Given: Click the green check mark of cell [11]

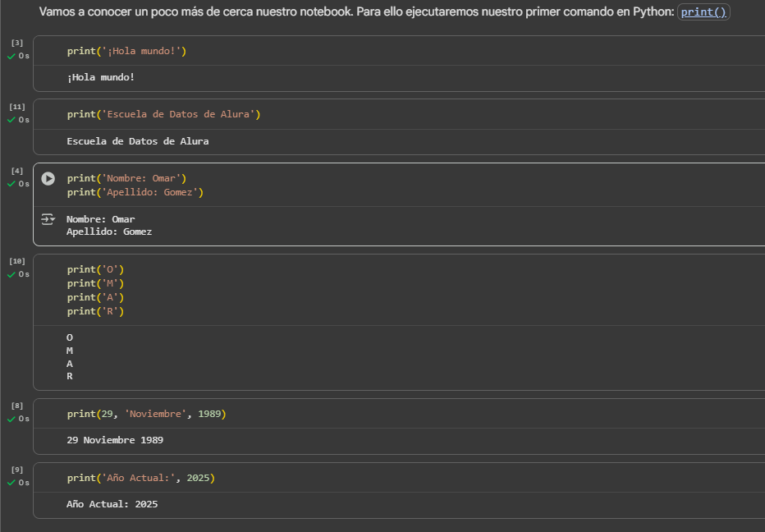Looking at the screenshot, I should 11,120.
